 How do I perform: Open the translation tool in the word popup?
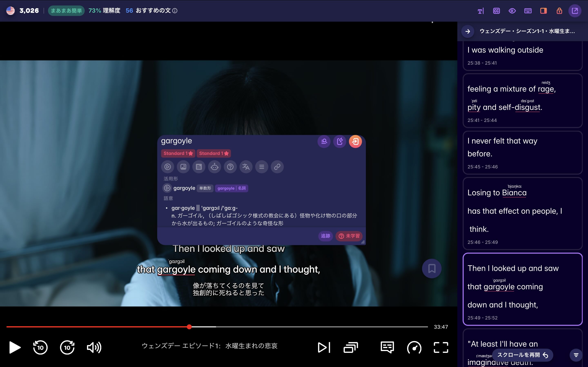(246, 167)
